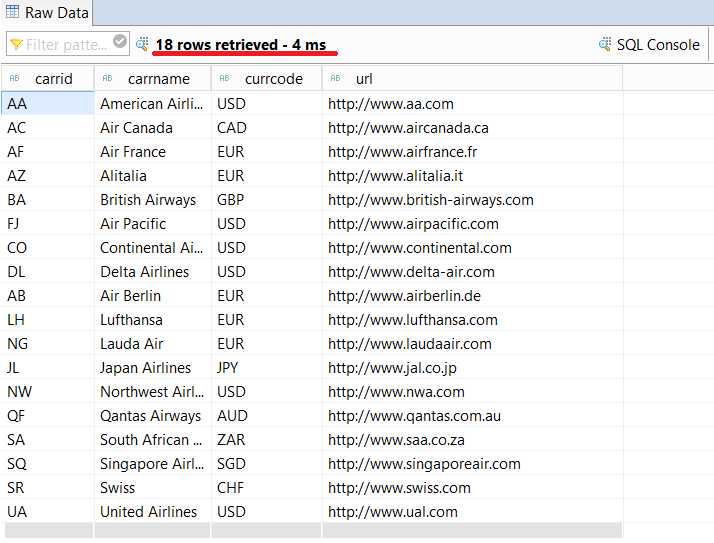Select the Northwest Airl... cell

click(153, 391)
